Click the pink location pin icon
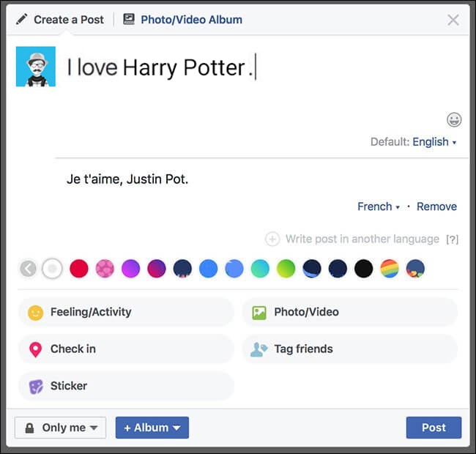Screen dimensions: 476x454 (36, 349)
